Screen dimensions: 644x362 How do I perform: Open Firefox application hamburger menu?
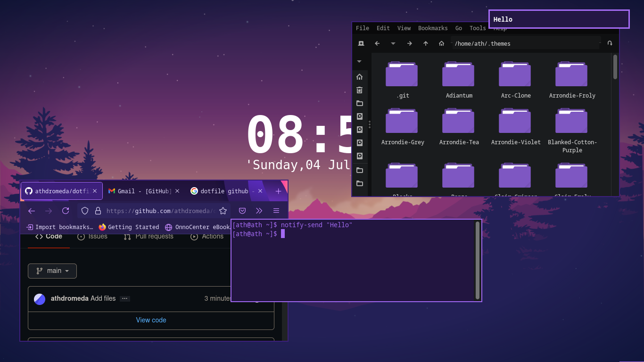[x=276, y=211]
